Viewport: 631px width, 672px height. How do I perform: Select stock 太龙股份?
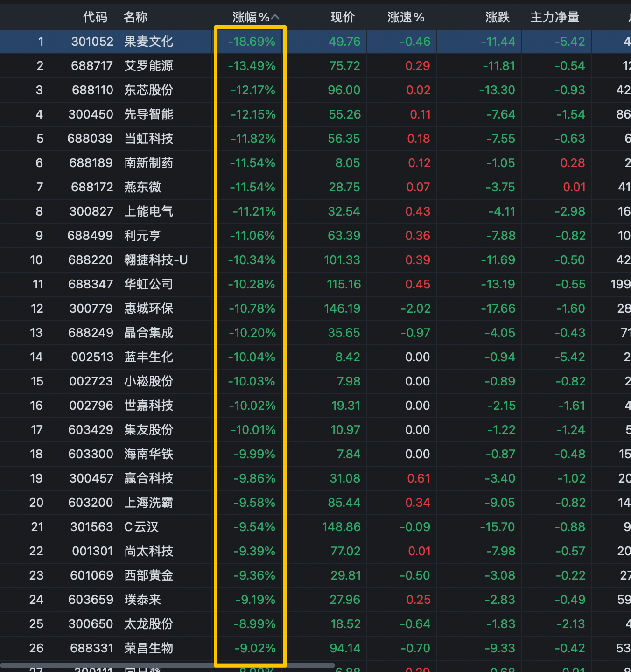(x=148, y=624)
